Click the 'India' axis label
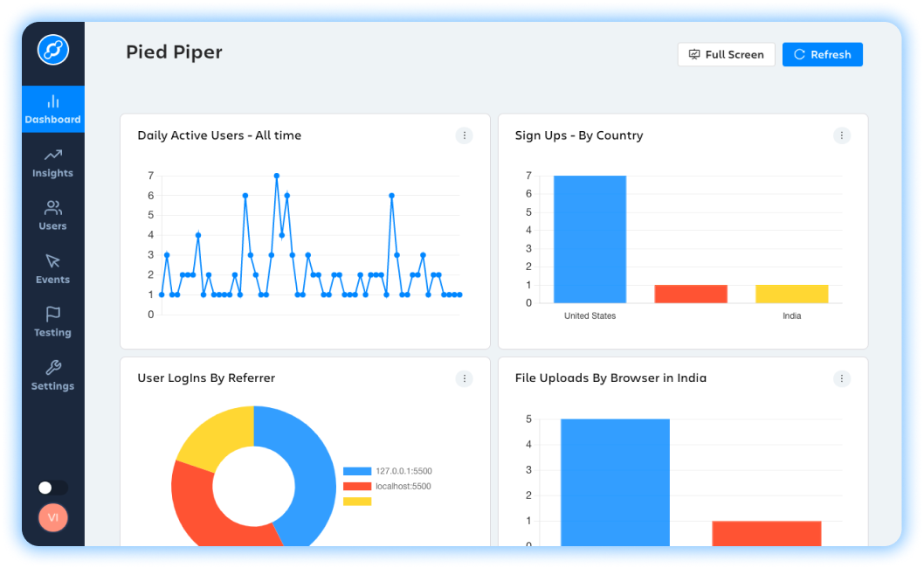 point(792,316)
